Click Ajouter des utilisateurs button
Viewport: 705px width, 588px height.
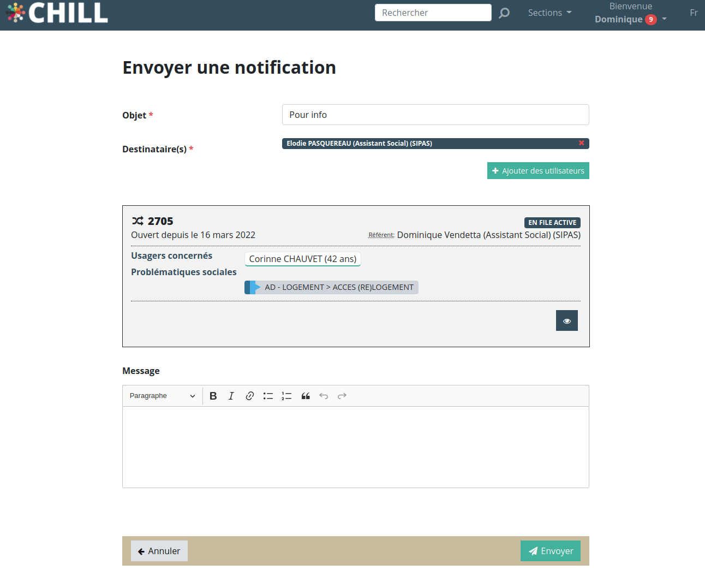(x=538, y=171)
